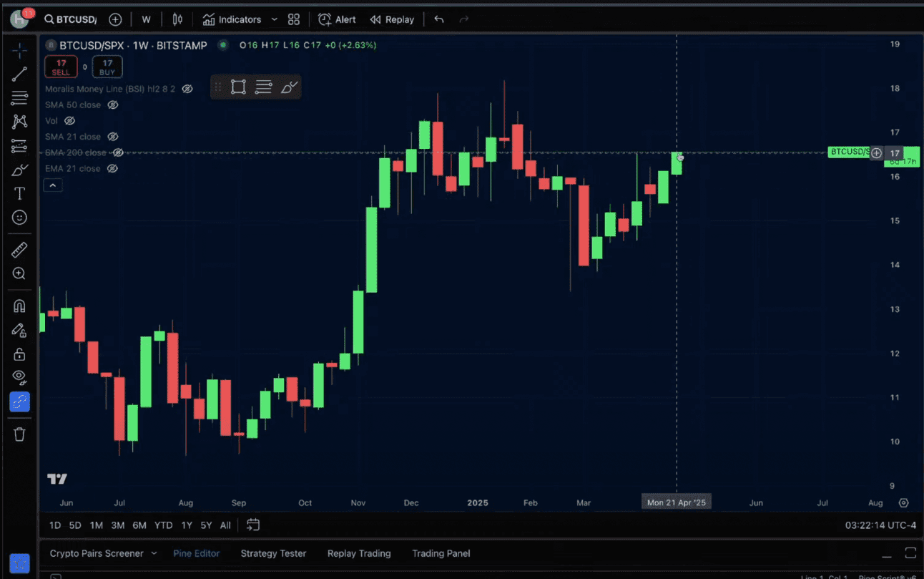Click the rectangle shape in floating toolbar
Viewport: 924px width, 579px height.
coord(239,87)
